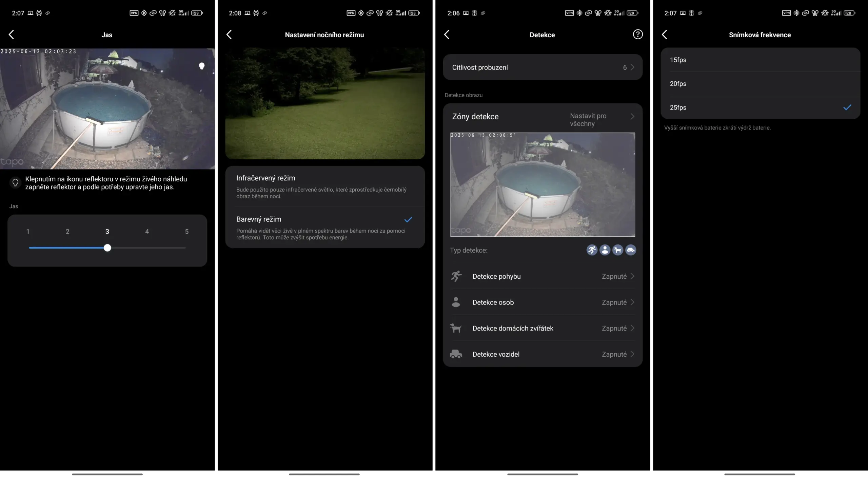
Task: Tap the Detekce obrazu section label
Action: [463, 95]
